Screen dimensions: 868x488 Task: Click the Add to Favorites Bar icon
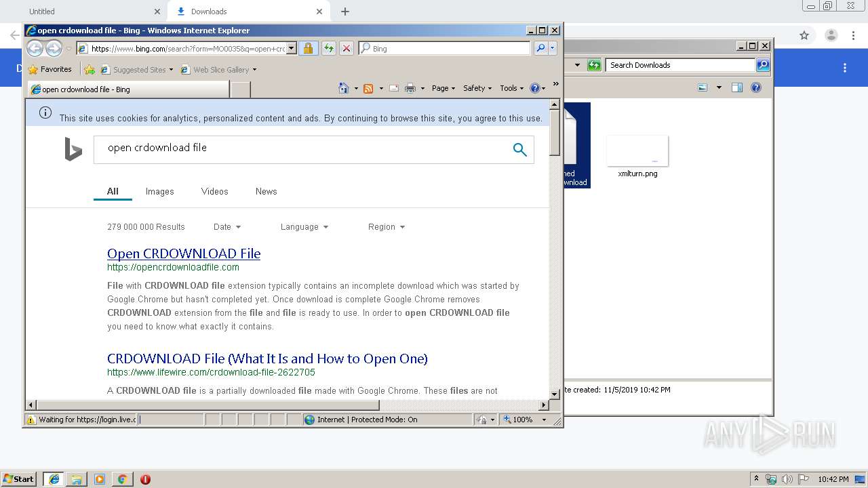(90, 69)
